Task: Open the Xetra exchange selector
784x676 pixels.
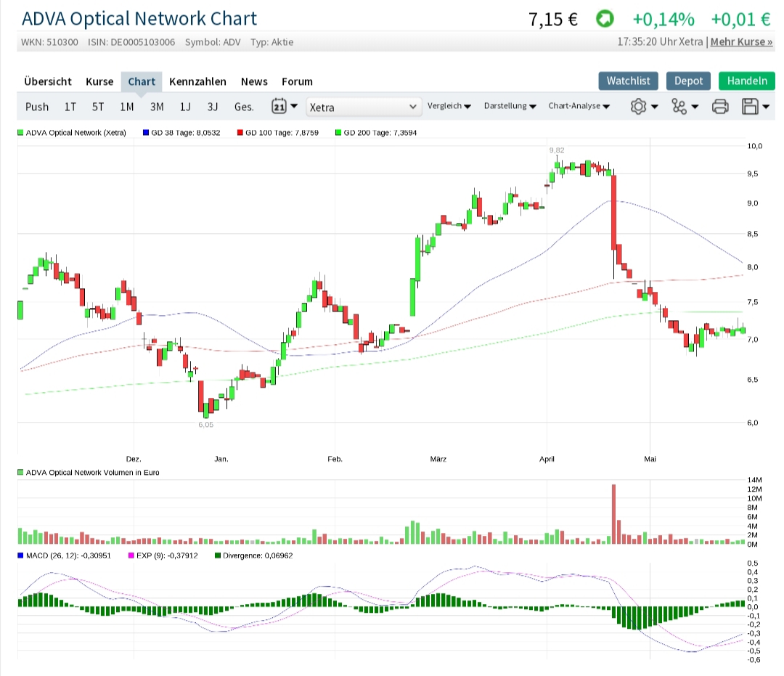Action: tap(364, 107)
